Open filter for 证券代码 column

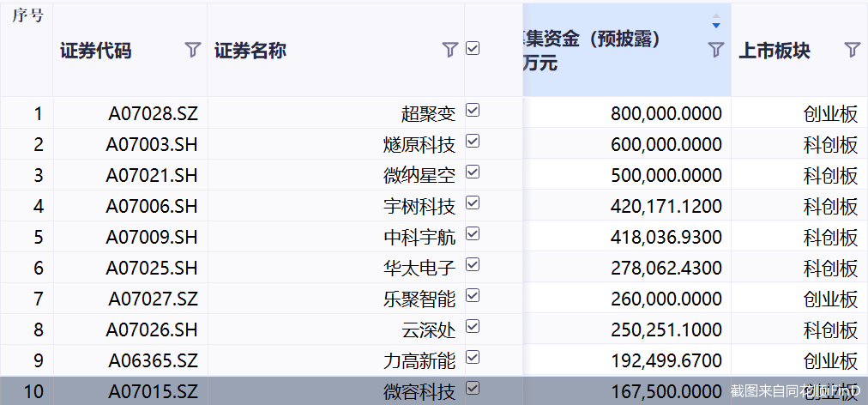pos(193,50)
